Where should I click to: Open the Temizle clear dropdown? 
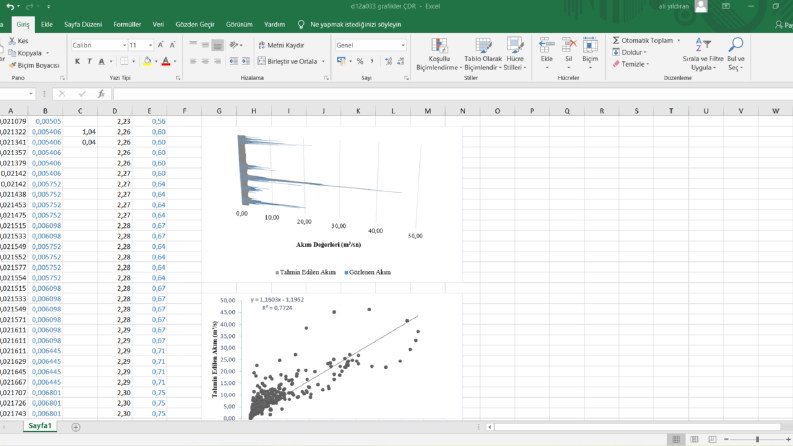click(631, 64)
